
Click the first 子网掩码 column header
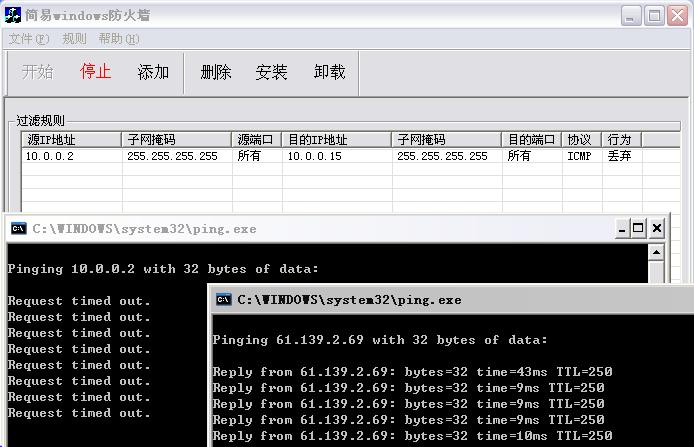[x=177, y=140]
